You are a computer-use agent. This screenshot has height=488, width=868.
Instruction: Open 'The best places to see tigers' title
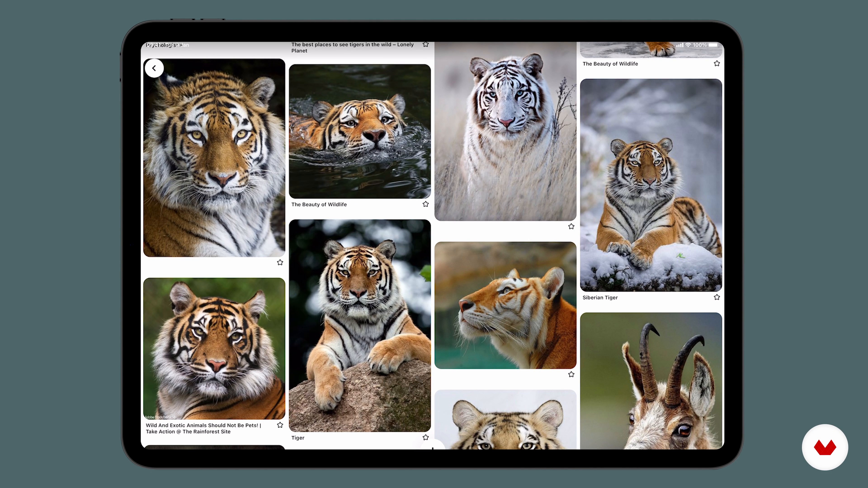tap(352, 47)
